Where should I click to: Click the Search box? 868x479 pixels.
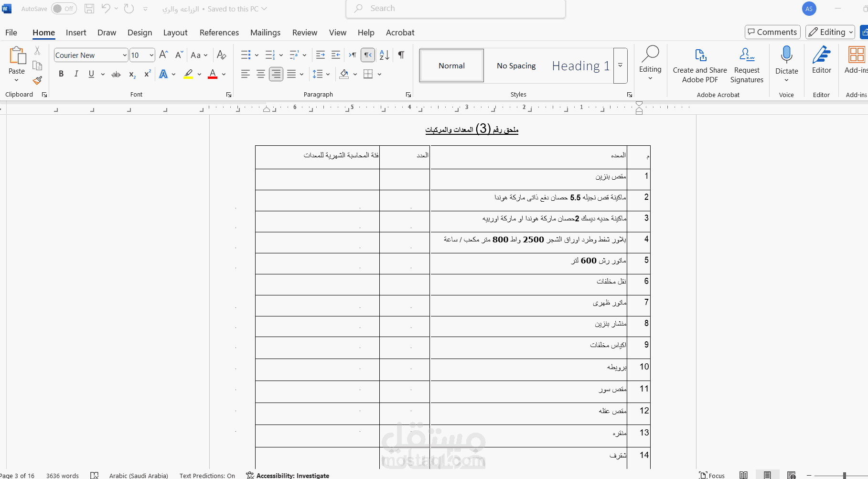point(456,9)
